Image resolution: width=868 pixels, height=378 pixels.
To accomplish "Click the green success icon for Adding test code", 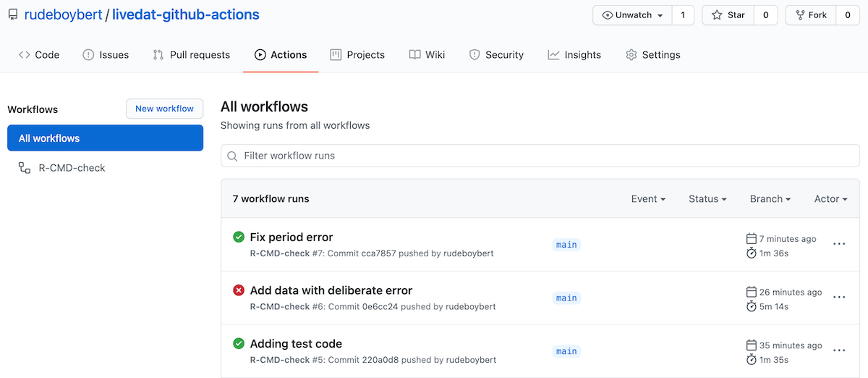I will coord(238,343).
